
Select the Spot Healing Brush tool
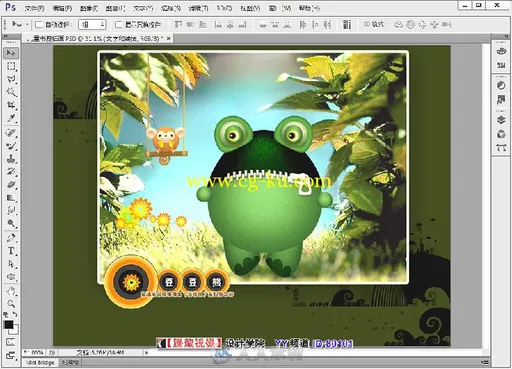(11, 133)
